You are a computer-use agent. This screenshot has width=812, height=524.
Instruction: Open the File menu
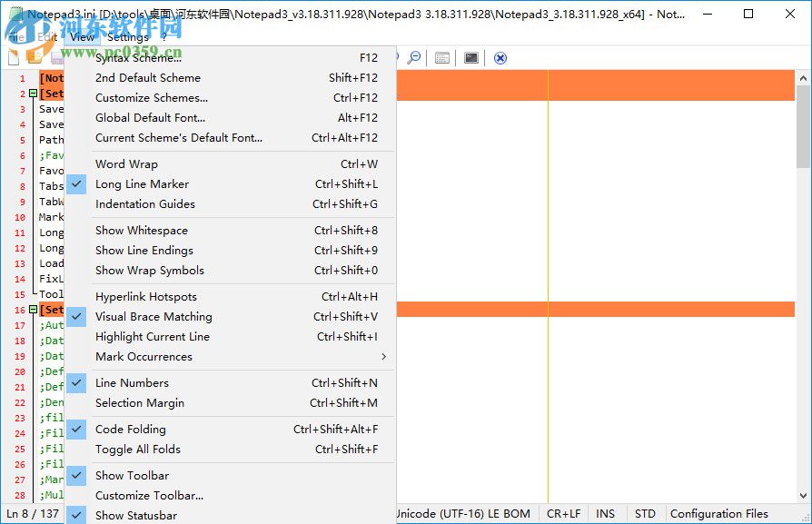click(x=16, y=36)
